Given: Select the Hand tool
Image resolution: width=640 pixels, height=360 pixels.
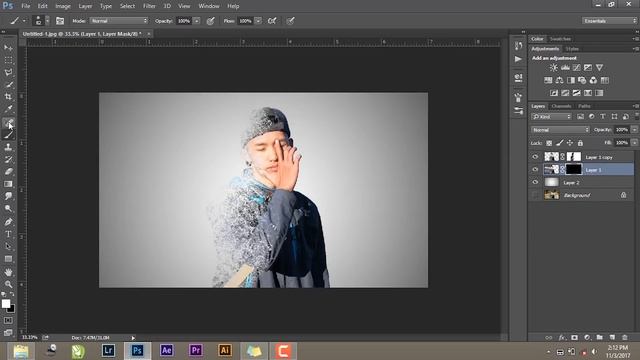Looking at the screenshot, I should pyautogui.click(x=8, y=272).
